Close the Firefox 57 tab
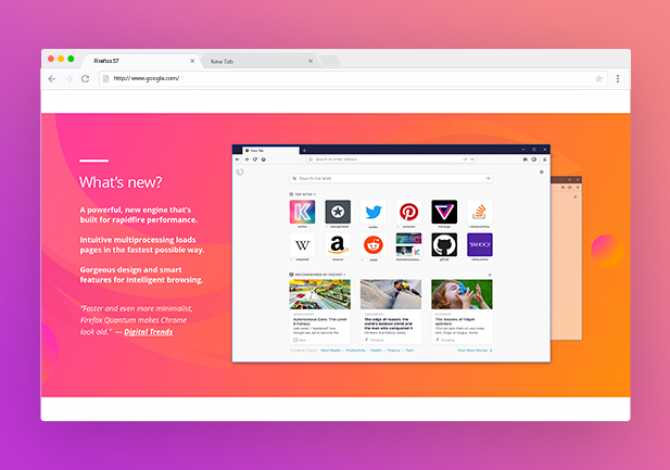This screenshot has height=470, width=670. 192,61
